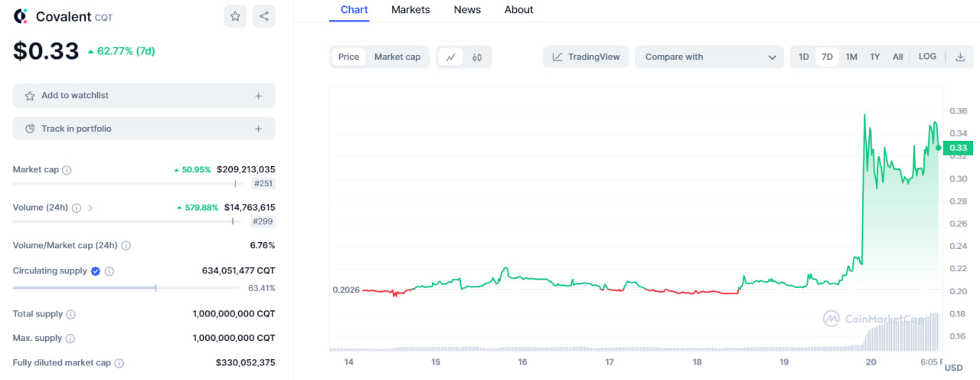980x380 pixels.
Task: Star Covalent as a favorite
Action: pyautogui.click(x=236, y=16)
